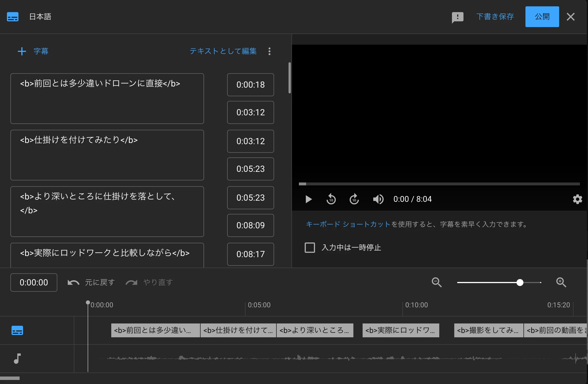Play the video preview
This screenshot has height=384, width=588.
(308, 199)
